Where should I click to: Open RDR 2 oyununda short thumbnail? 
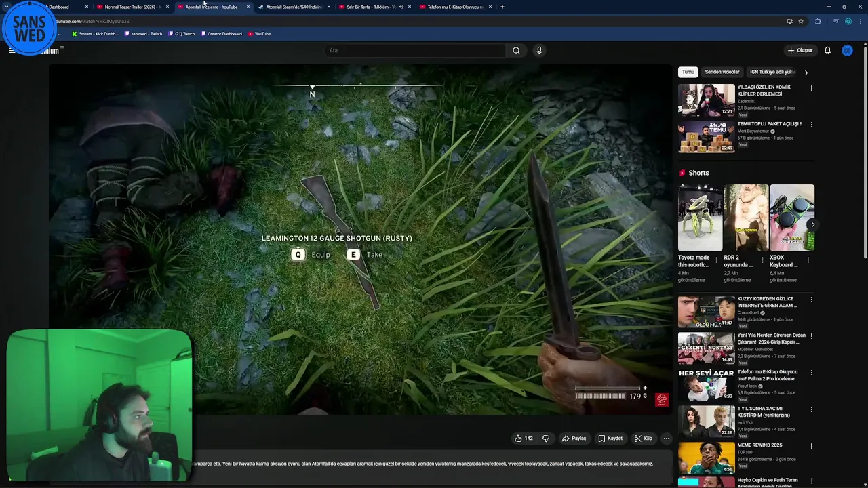click(x=746, y=218)
